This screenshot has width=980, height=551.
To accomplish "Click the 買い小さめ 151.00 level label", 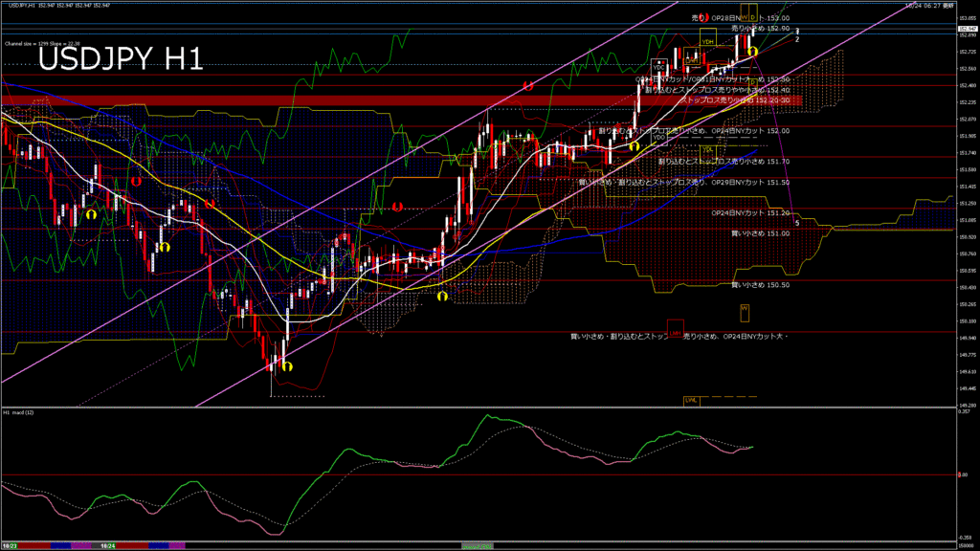I will point(760,232).
